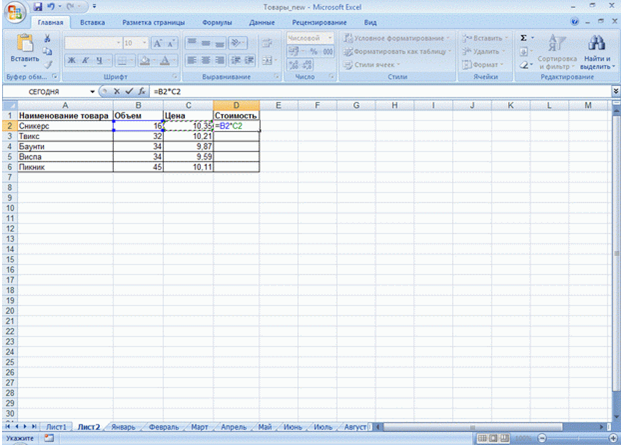Open Форматировать как таблицу dropdown

click(397, 52)
